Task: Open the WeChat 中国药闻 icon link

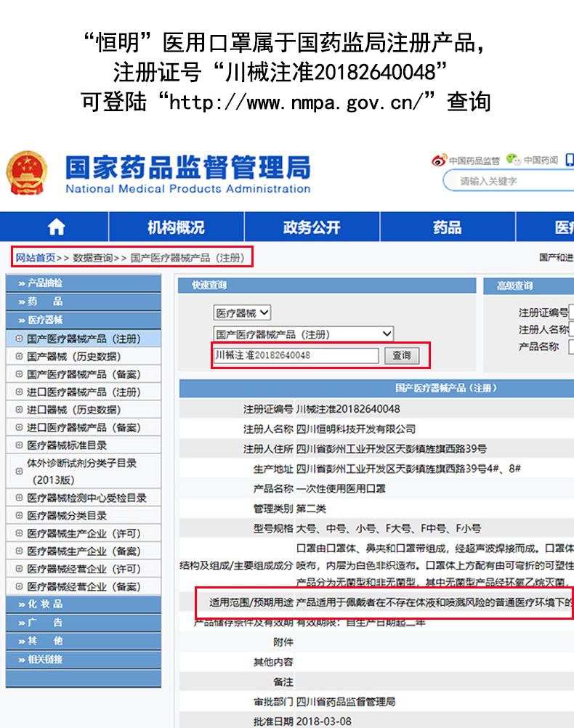Action: 532,160
